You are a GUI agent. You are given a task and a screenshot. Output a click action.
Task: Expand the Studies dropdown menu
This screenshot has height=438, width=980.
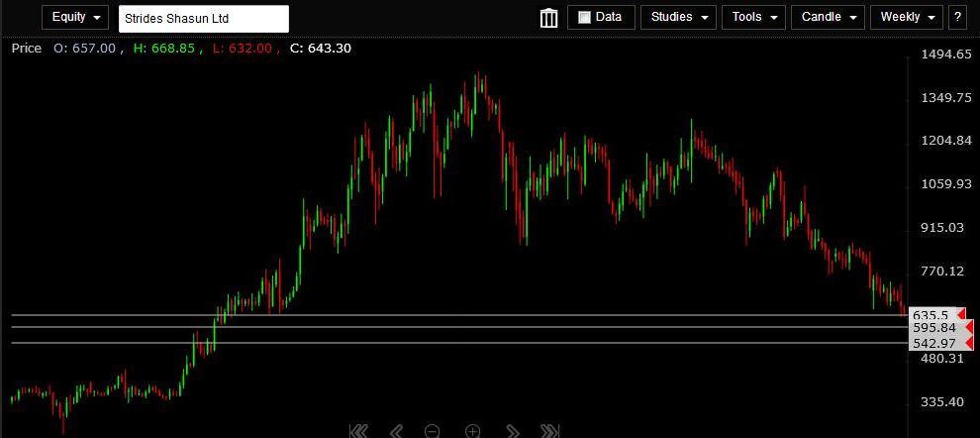[x=678, y=17]
